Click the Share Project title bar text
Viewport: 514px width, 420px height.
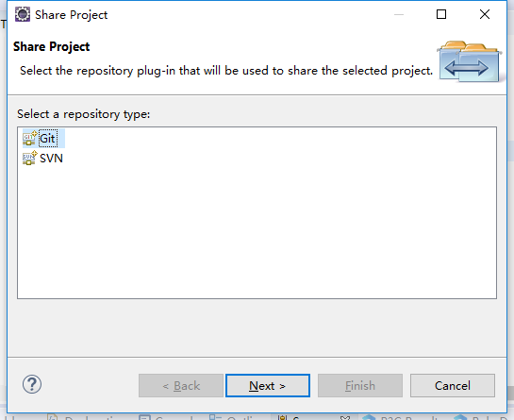point(71,15)
